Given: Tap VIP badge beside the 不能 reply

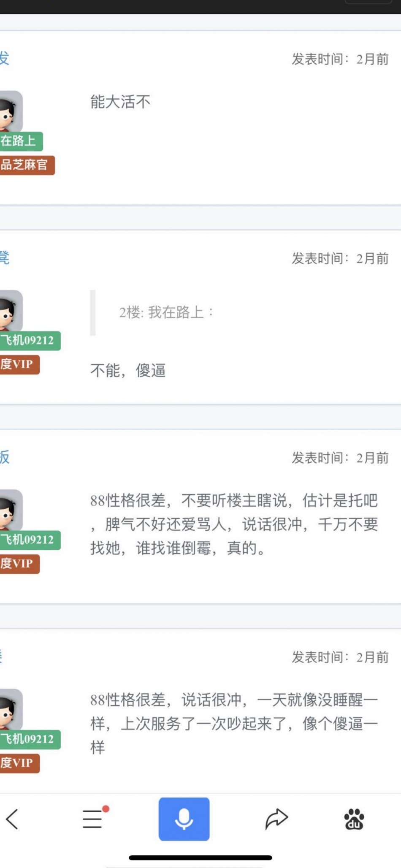Looking at the screenshot, I should [19, 364].
